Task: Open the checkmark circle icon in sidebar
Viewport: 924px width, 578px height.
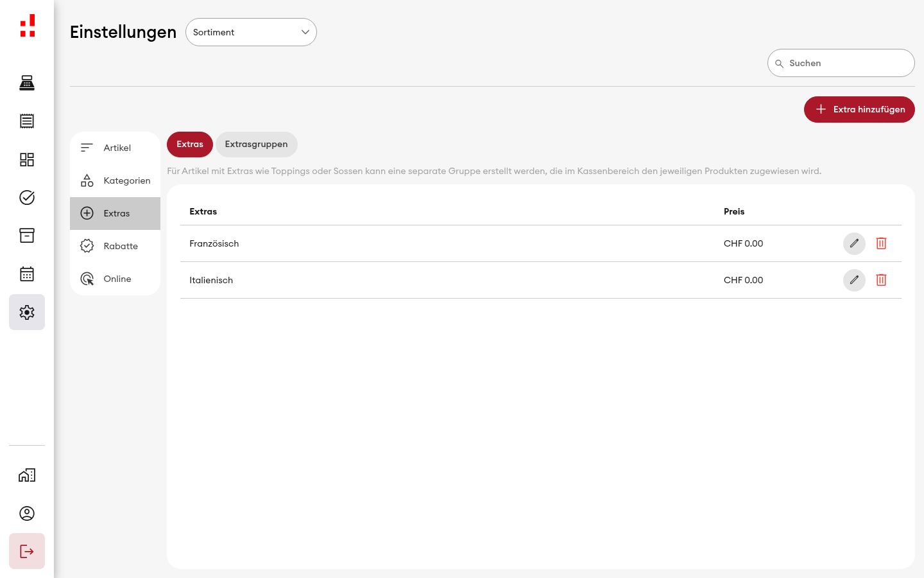Action: click(27, 197)
